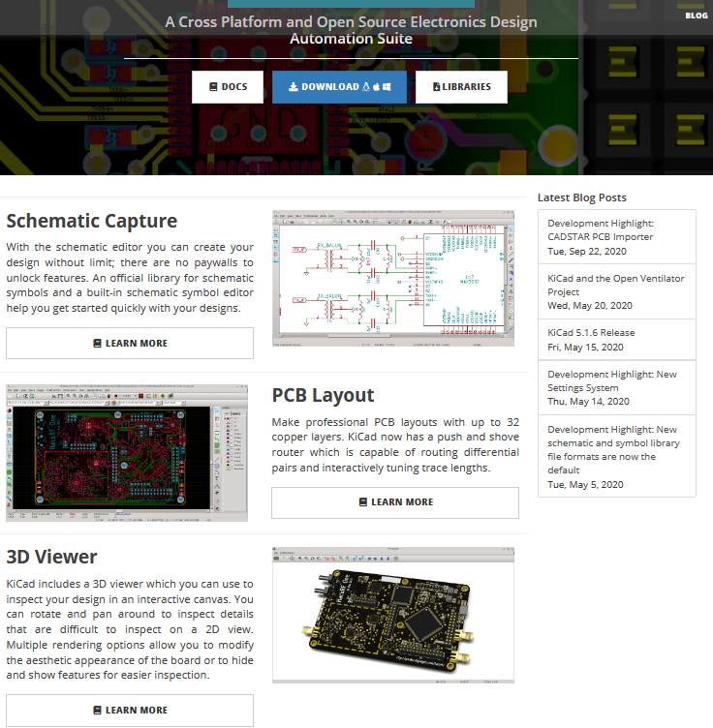
Task: Click book icon in PCB Layout Learn More
Action: 362,501
